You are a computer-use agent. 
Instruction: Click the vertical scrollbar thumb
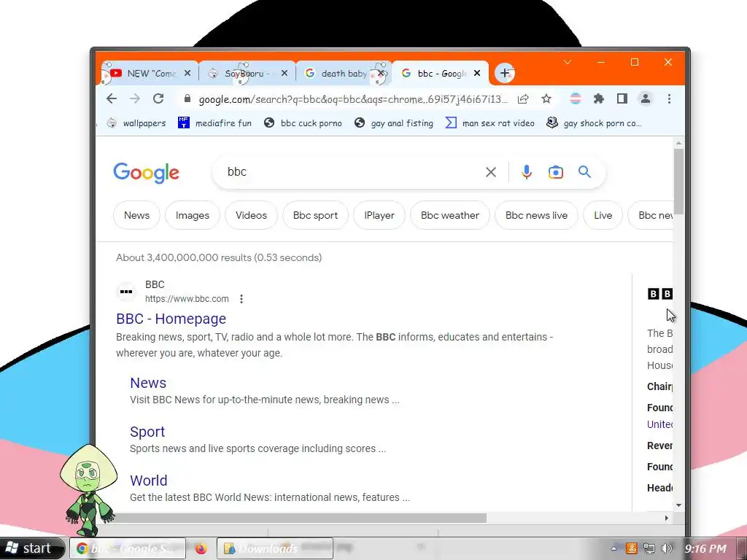click(678, 181)
